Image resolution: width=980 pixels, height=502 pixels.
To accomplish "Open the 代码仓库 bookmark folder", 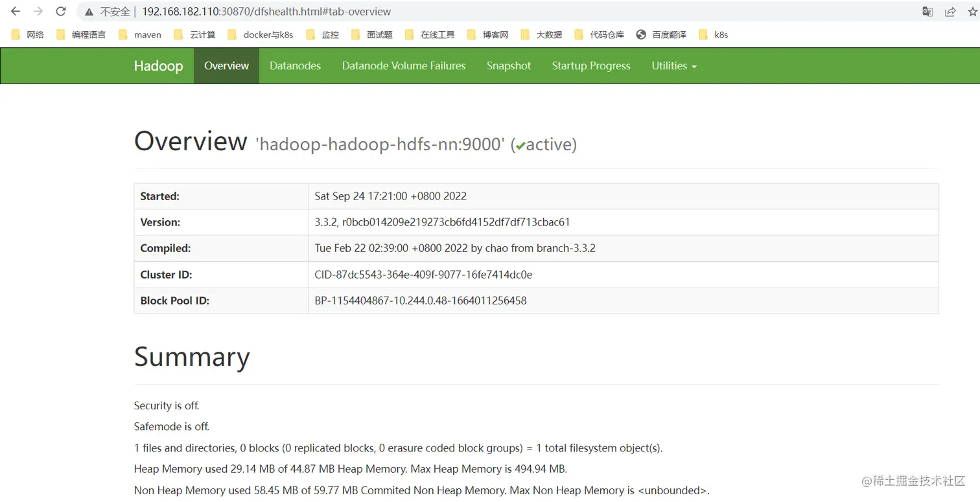I will [599, 35].
